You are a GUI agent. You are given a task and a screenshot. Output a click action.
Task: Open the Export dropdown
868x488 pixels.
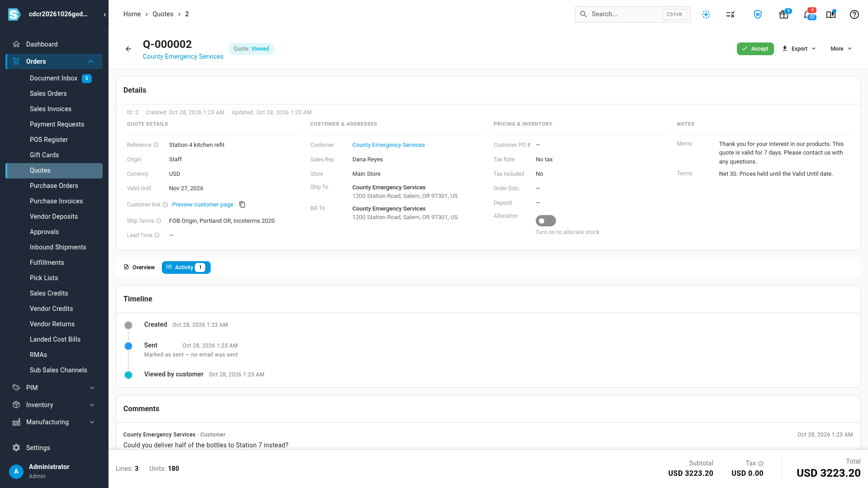click(x=799, y=49)
